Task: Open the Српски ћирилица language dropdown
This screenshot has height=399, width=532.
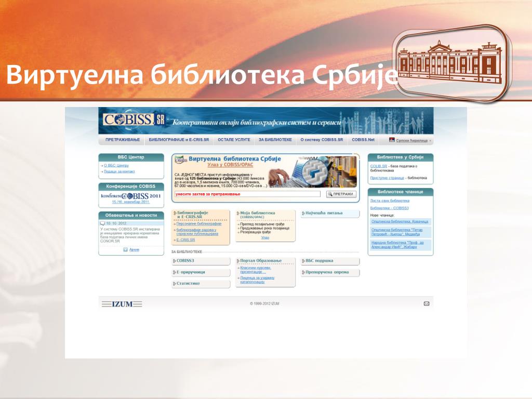Action: (414, 140)
